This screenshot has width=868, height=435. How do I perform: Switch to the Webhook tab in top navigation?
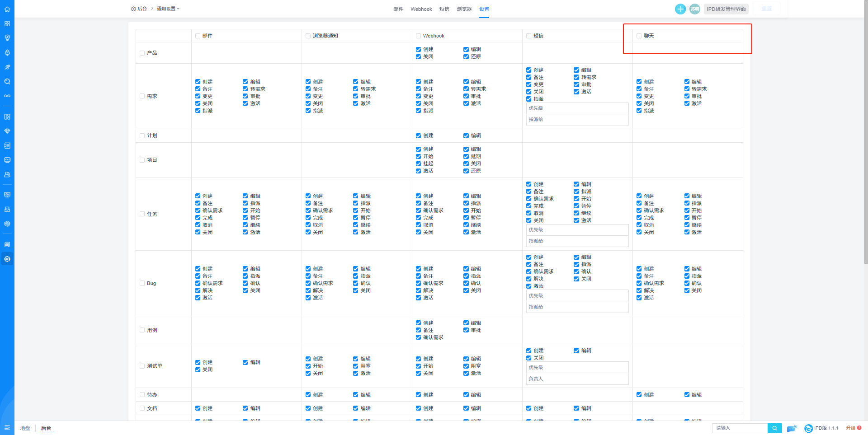click(x=421, y=9)
